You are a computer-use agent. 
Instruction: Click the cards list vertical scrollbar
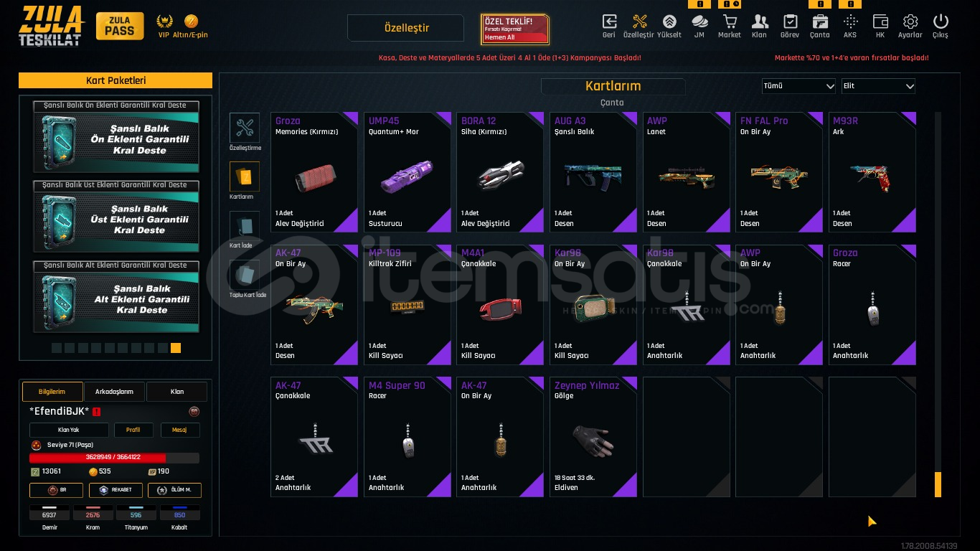pyautogui.click(x=938, y=304)
